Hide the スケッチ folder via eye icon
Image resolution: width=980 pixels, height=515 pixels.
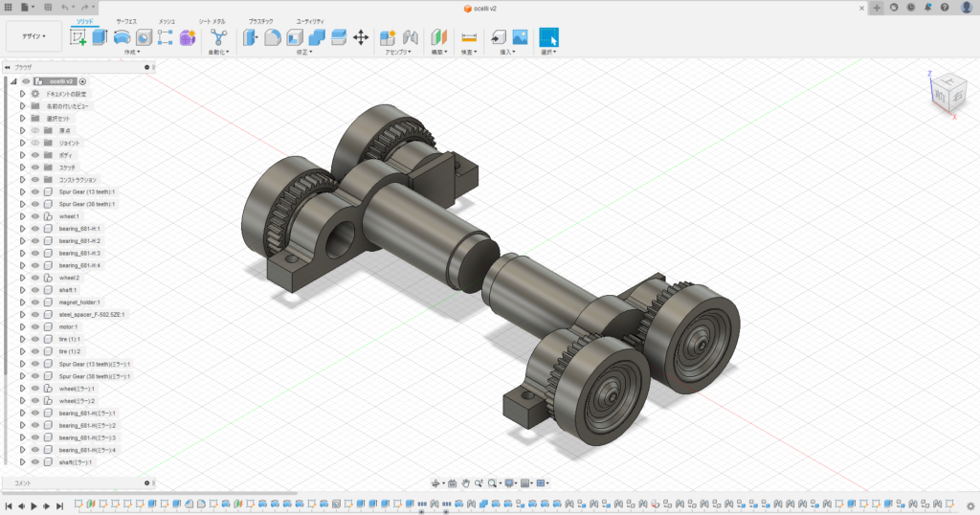point(35,168)
